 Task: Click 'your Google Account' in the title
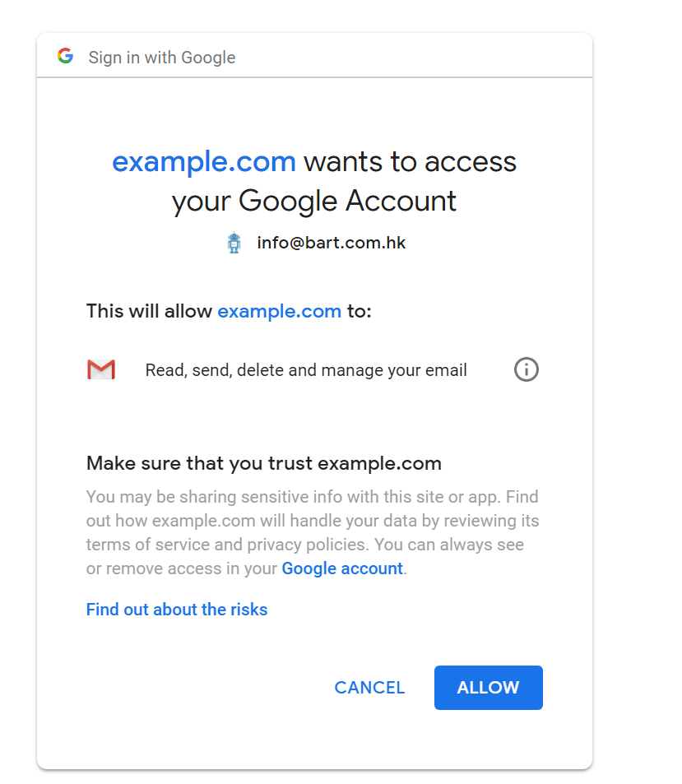(x=313, y=201)
